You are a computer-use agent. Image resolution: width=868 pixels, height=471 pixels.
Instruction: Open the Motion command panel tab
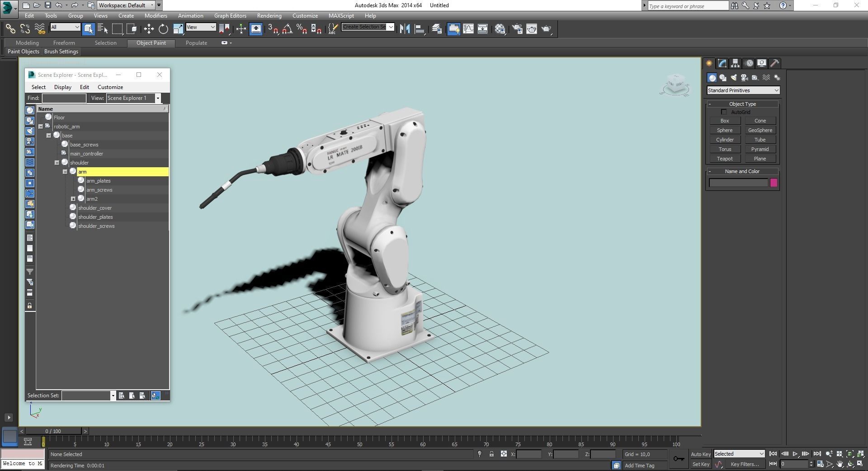(x=749, y=63)
